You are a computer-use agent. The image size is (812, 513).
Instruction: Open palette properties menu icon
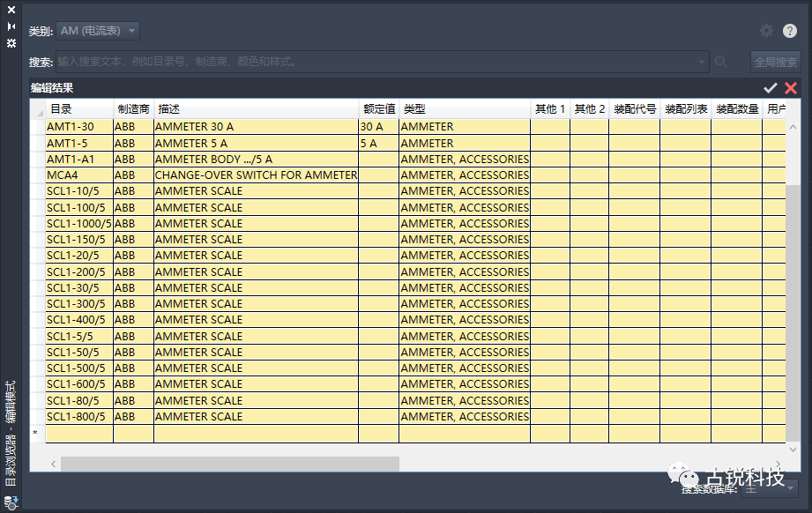point(11,43)
